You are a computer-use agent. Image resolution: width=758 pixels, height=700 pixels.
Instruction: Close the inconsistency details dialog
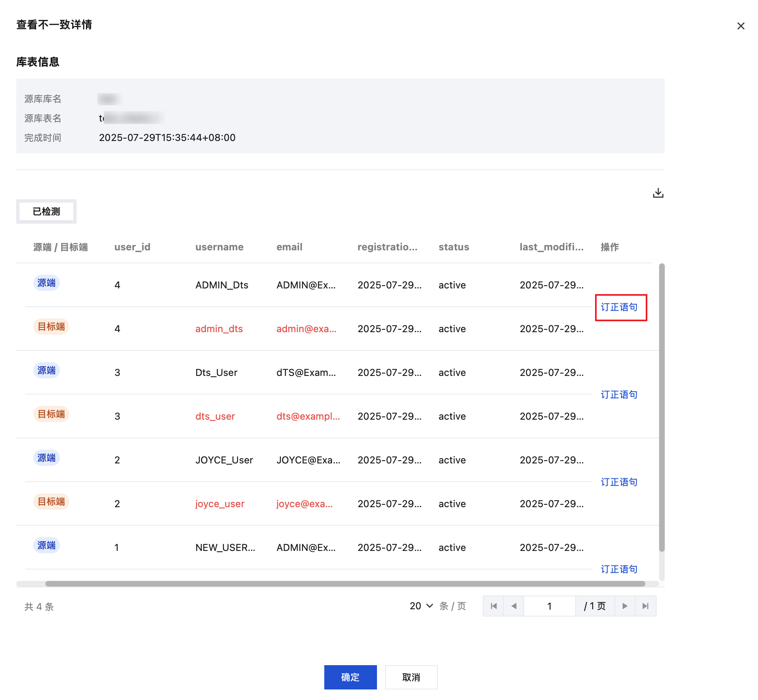coord(741,26)
